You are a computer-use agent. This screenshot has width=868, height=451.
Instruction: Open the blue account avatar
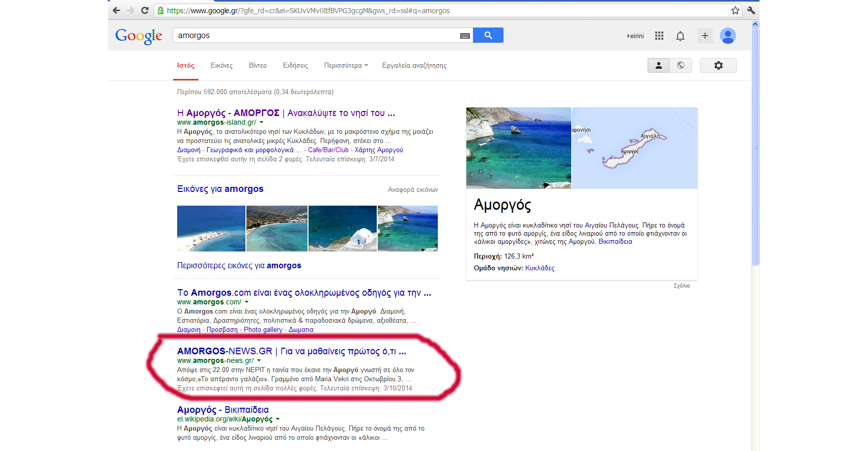[x=728, y=36]
